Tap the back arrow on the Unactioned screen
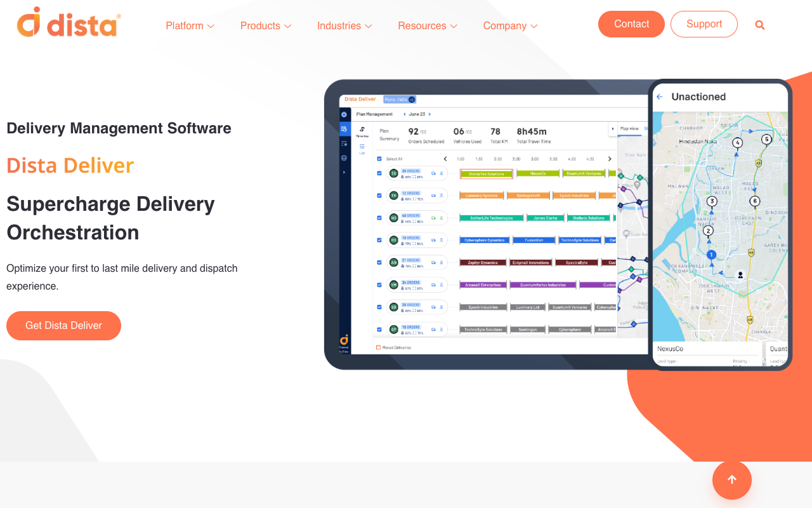This screenshot has width=812, height=508. (x=660, y=97)
